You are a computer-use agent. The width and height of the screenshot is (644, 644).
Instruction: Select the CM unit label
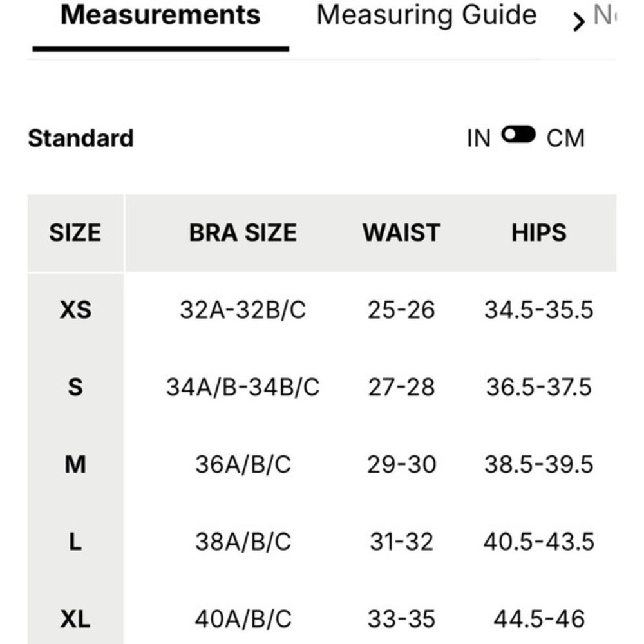coord(565,138)
